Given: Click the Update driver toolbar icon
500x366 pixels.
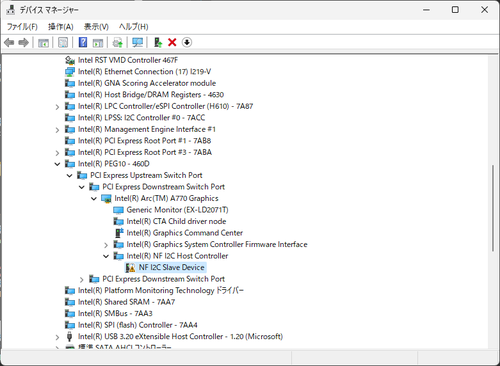Looking at the screenshot, I should tap(158, 42).
